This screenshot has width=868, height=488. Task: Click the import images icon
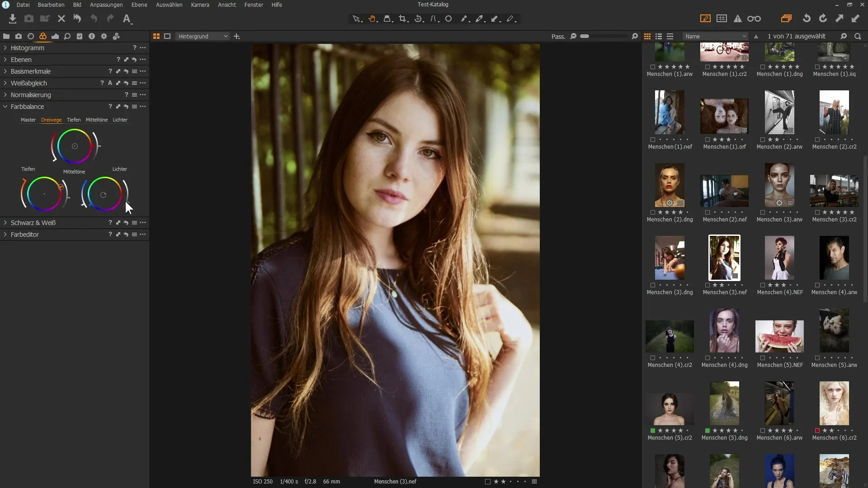click(13, 19)
